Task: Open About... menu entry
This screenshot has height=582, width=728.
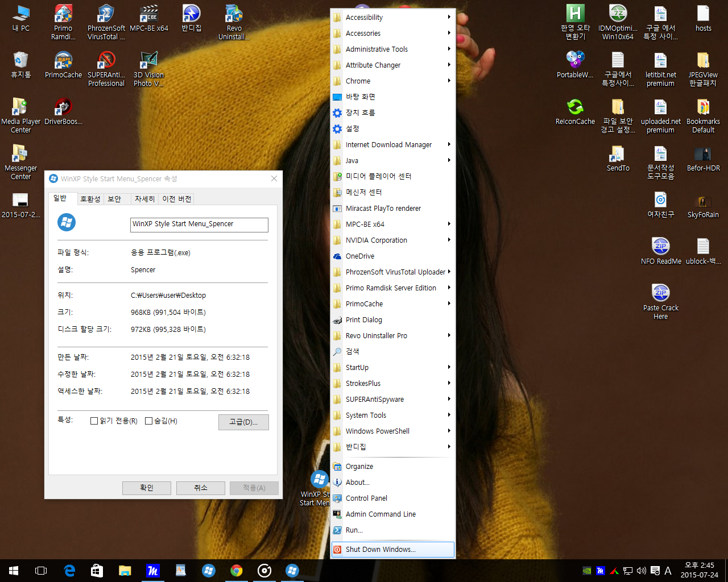Action: 392,483
